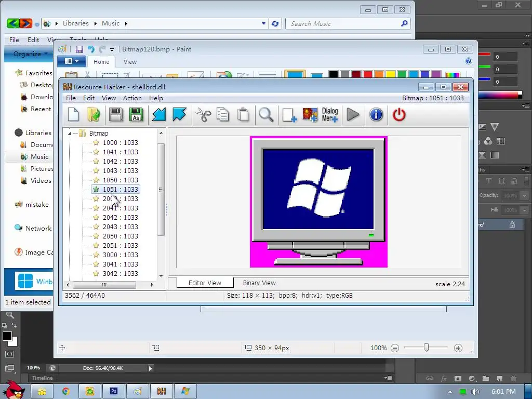Switch to the Paint View ribbon tab
This screenshot has width=532, height=399.
(x=130, y=62)
